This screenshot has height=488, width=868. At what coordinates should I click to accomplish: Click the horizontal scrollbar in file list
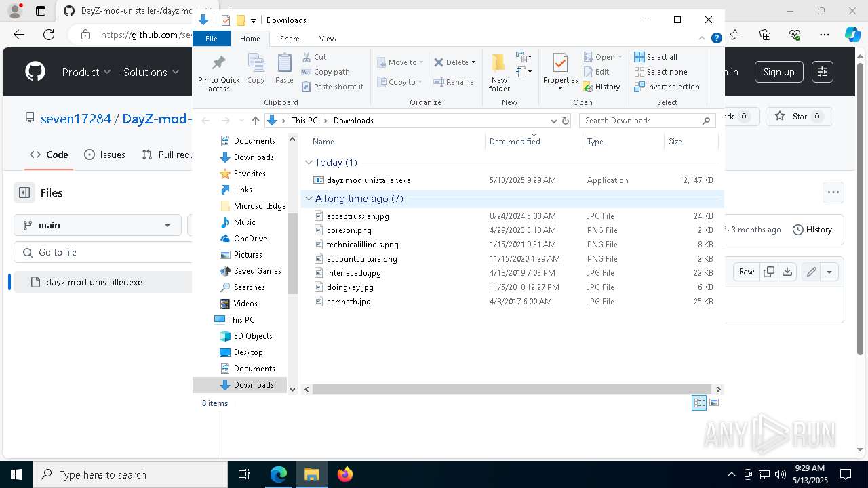[513, 390]
